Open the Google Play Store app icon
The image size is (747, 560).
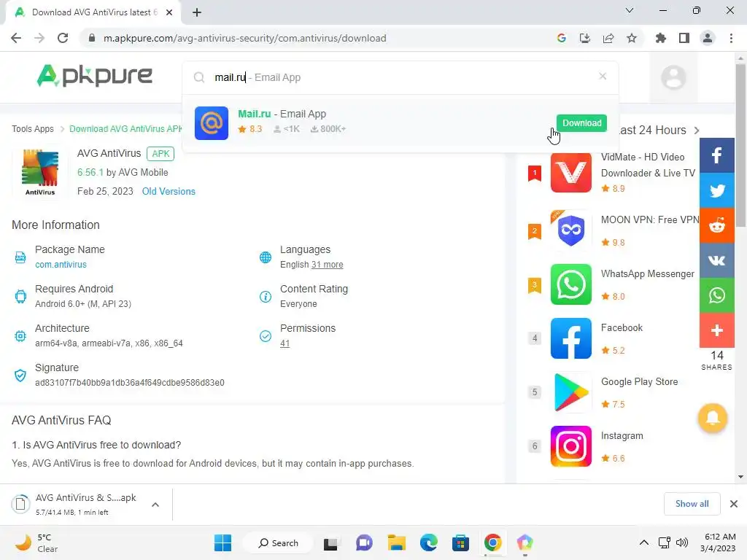(x=570, y=392)
